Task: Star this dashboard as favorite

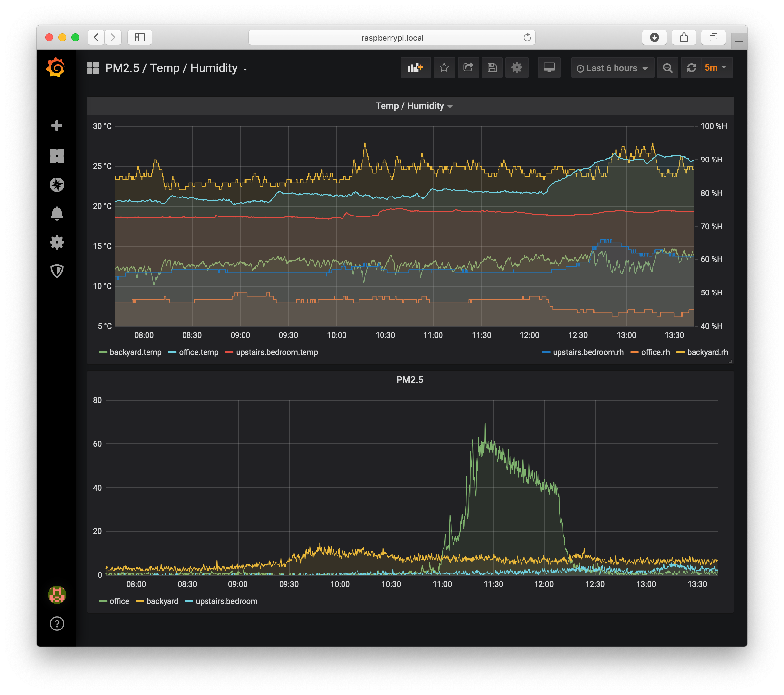Action: pyautogui.click(x=444, y=68)
